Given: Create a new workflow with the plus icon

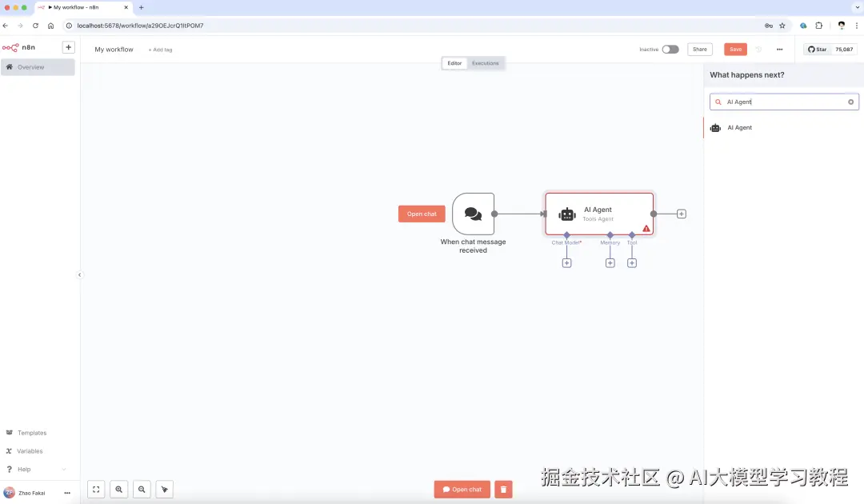Looking at the screenshot, I should [x=68, y=46].
